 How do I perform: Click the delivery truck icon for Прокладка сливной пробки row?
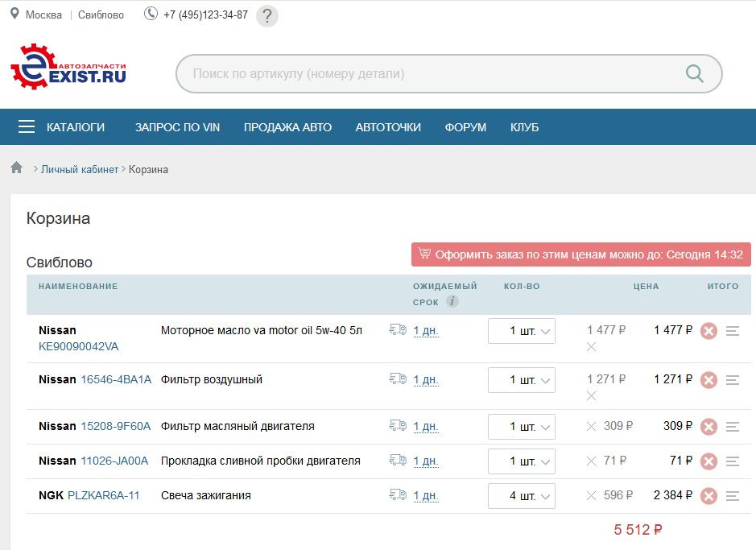[398, 461]
